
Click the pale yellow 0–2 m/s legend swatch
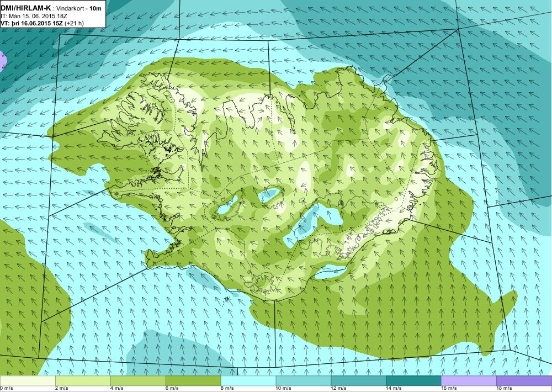click(x=28, y=381)
